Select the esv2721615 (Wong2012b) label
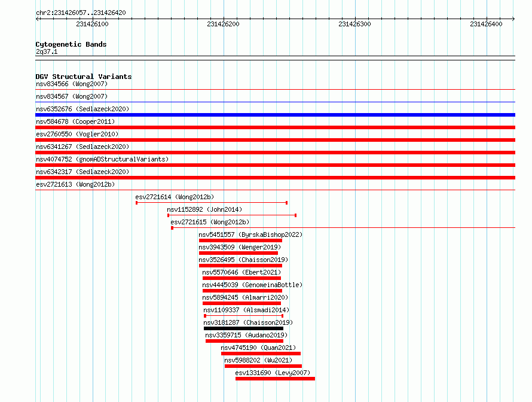The height and width of the screenshot is (402, 532). tap(210, 222)
